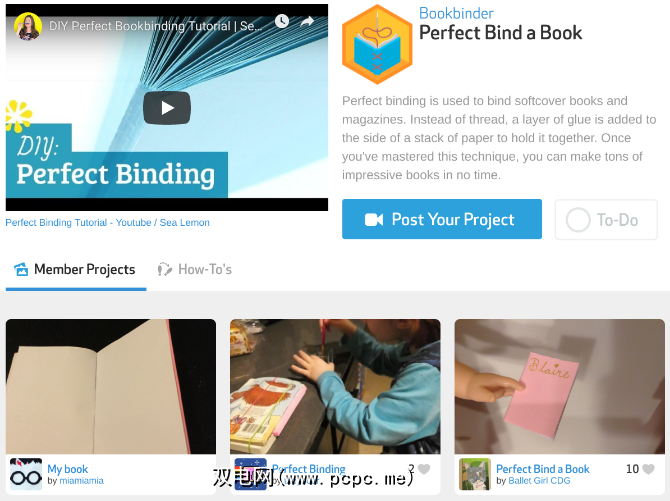This screenshot has width=670, height=501.
Task: Open the My book project thumbnail
Action: (x=111, y=386)
